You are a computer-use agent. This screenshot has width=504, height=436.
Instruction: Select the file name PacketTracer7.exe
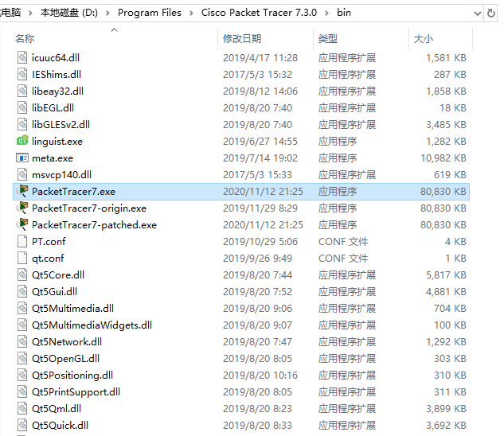point(73,192)
